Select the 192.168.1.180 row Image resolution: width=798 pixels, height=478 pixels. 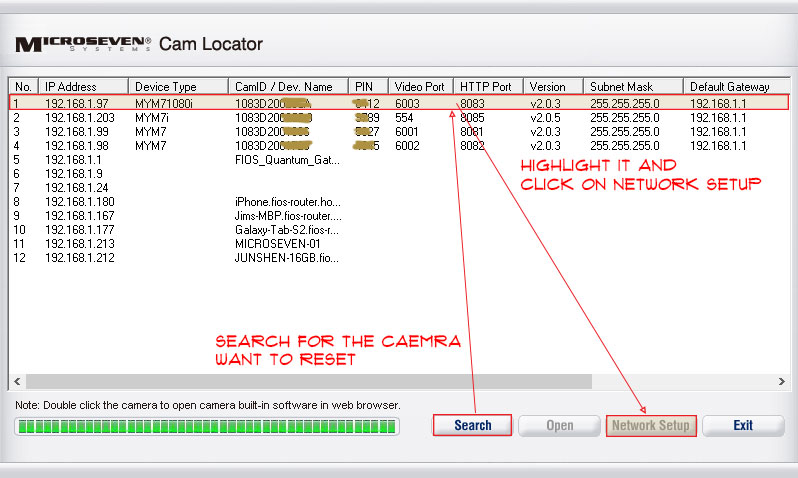click(x=399, y=202)
